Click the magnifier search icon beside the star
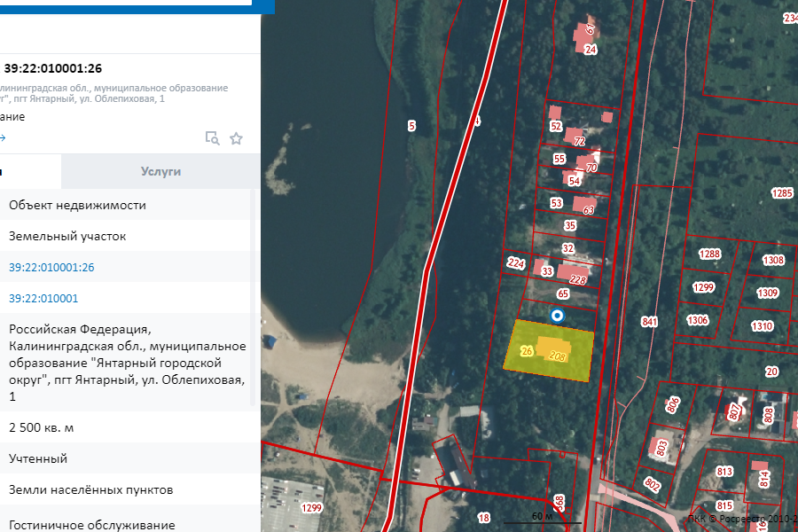The image size is (798, 532). 212,138
